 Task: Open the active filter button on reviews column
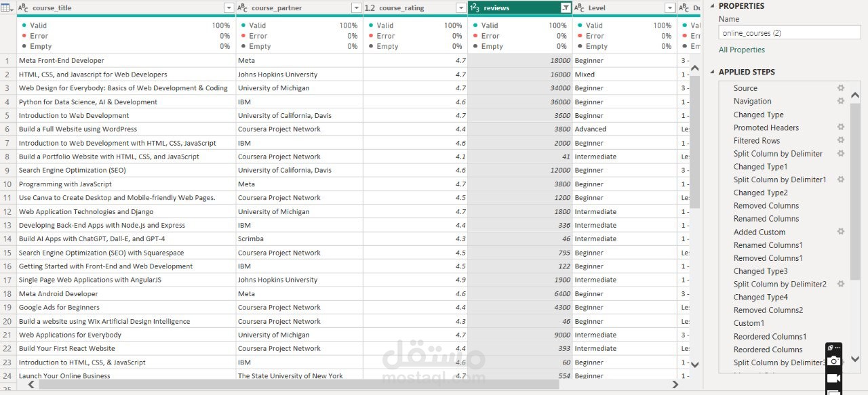tap(566, 7)
